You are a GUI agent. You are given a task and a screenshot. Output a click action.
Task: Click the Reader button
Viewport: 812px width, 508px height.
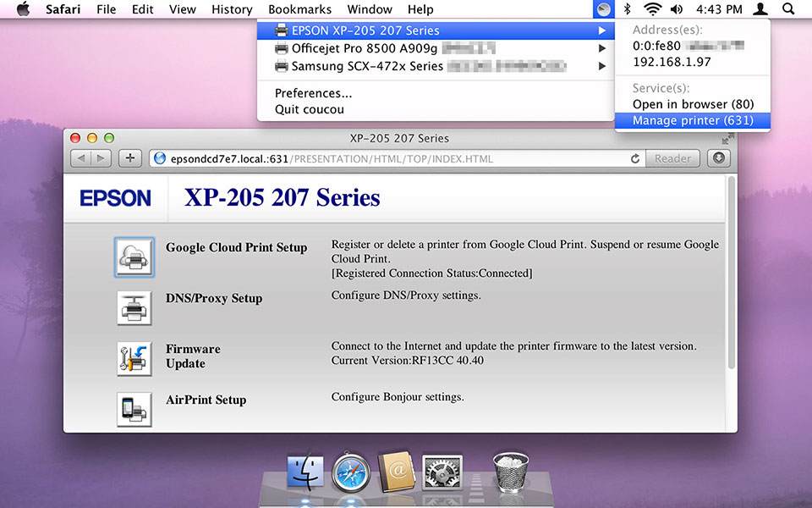[672, 158]
